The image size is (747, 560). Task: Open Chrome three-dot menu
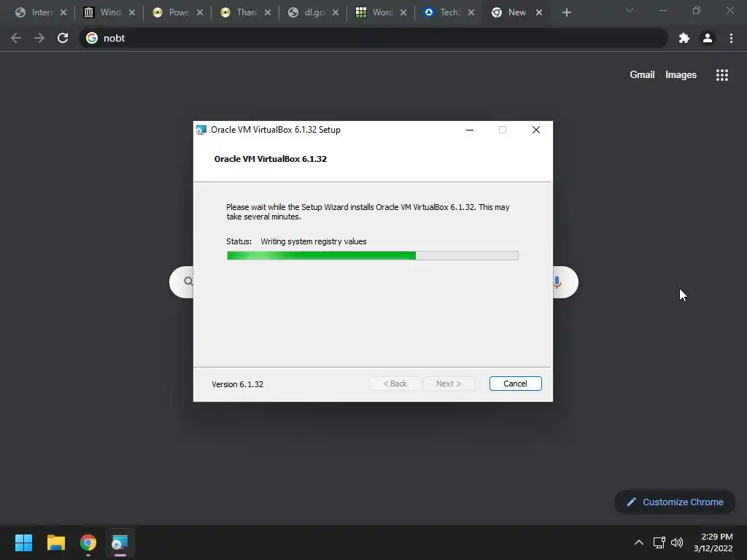coord(731,38)
